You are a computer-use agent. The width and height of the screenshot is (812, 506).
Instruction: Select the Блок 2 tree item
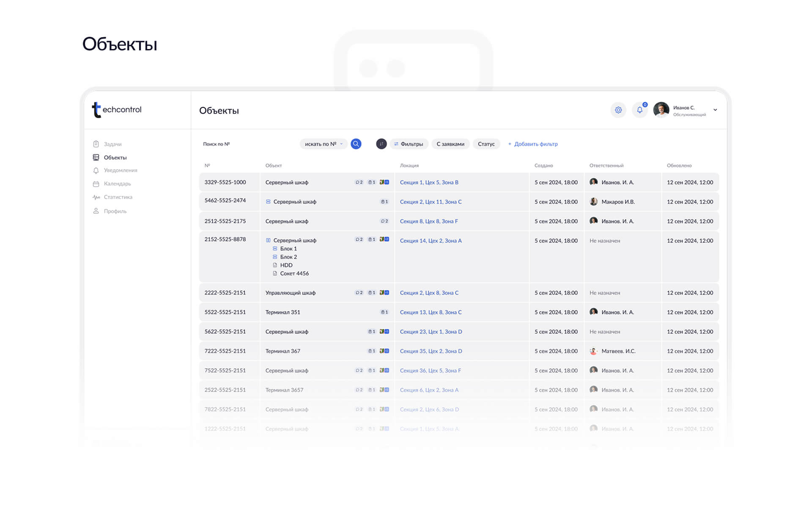[x=288, y=257]
